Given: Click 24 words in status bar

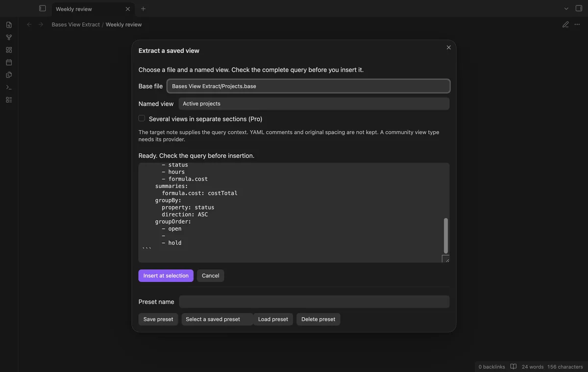Looking at the screenshot, I should (533, 367).
